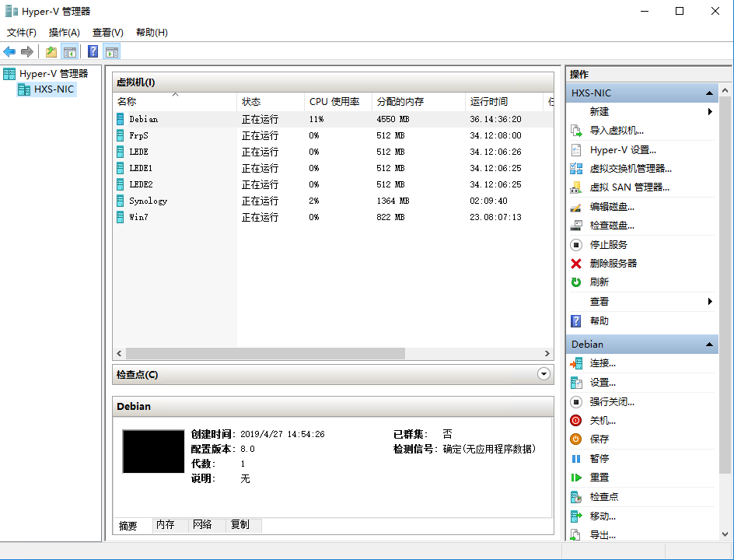Click the 连接 connect icon under Debian

click(576, 363)
